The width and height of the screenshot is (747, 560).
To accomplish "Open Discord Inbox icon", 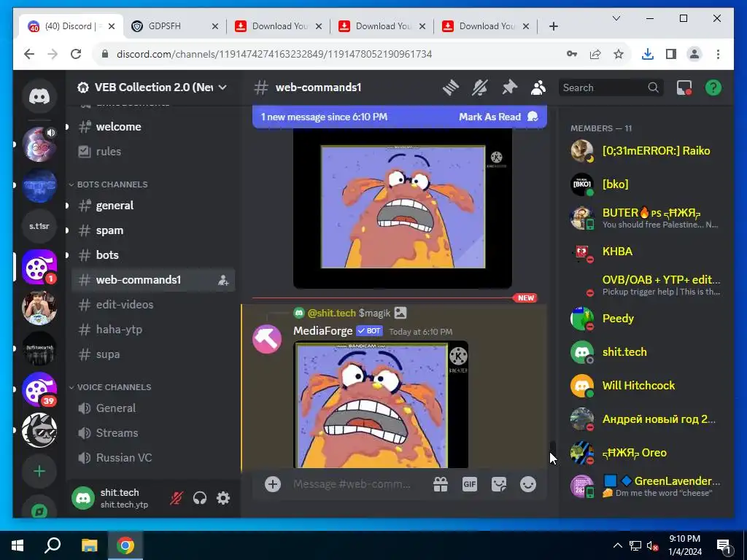I will 684,87.
